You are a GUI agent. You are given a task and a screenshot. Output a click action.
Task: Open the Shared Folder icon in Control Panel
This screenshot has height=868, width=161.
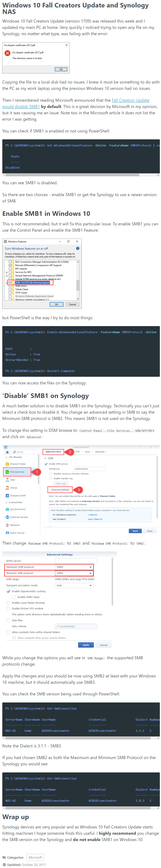[7, 464]
